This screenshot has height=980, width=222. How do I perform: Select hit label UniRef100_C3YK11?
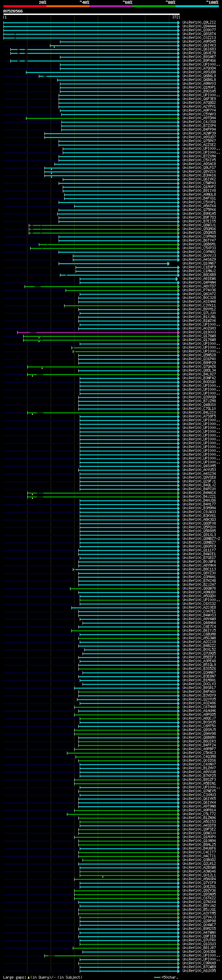199,306
